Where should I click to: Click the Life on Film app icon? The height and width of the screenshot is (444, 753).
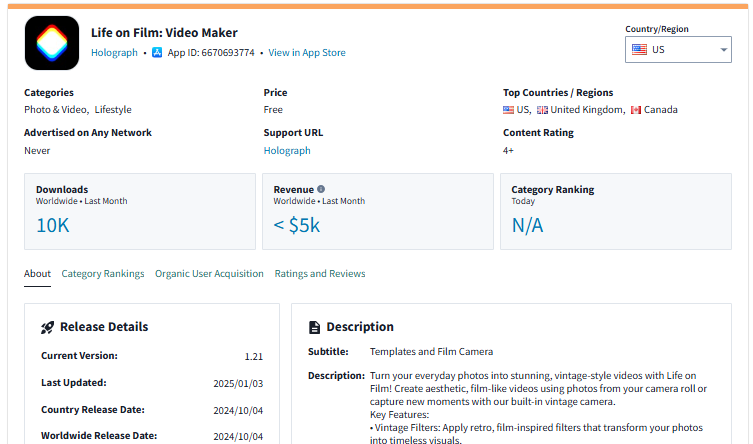click(51, 43)
